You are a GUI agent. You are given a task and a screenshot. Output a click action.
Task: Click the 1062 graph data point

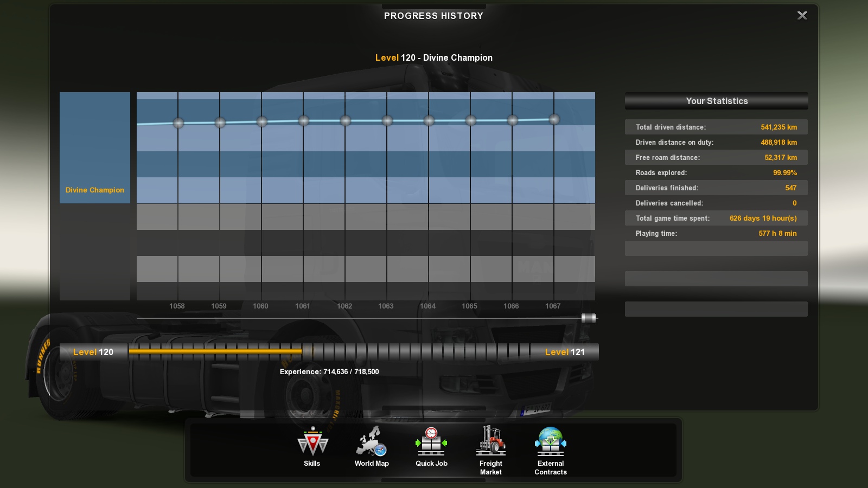pyautogui.click(x=346, y=121)
